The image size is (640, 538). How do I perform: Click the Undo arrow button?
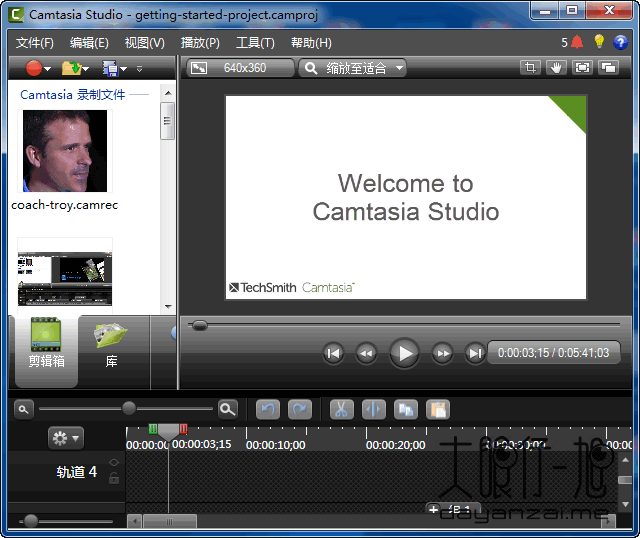(268, 409)
